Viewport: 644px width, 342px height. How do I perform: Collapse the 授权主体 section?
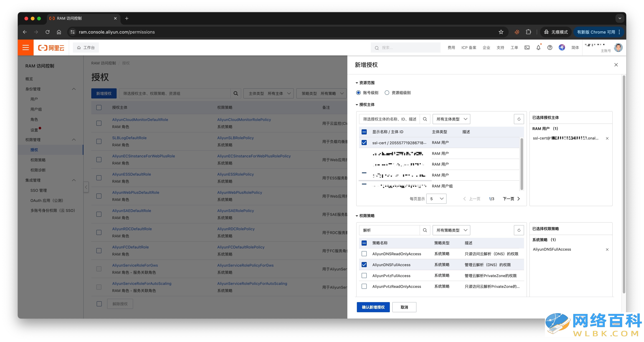click(x=365, y=105)
